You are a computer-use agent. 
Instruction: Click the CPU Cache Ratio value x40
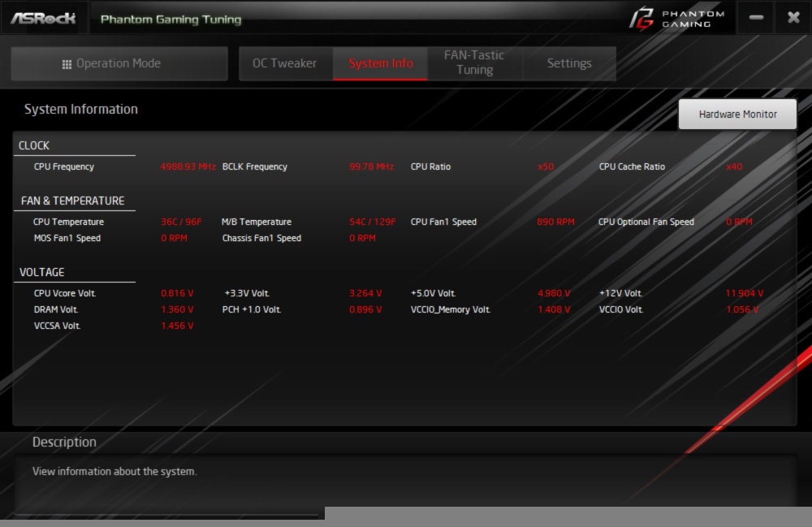point(734,166)
